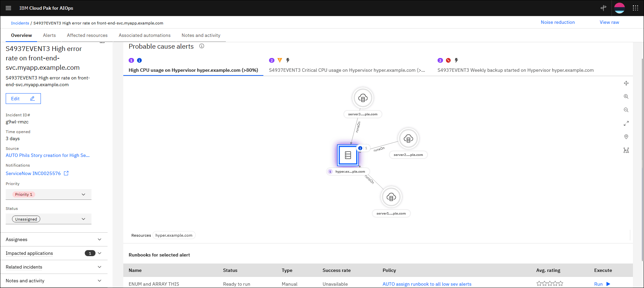Click the Success rate column header
The width and height of the screenshot is (644, 288).
pos(336,270)
